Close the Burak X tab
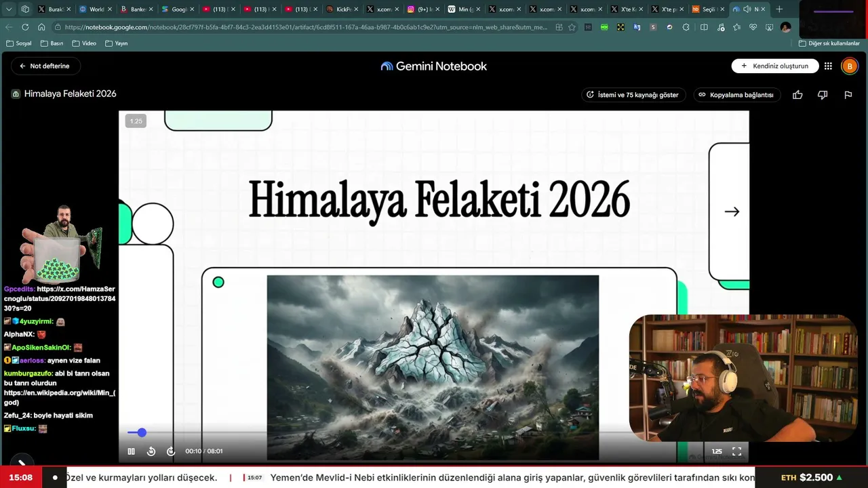Image resolution: width=868 pixels, height=488 pixels. point(68,9)
